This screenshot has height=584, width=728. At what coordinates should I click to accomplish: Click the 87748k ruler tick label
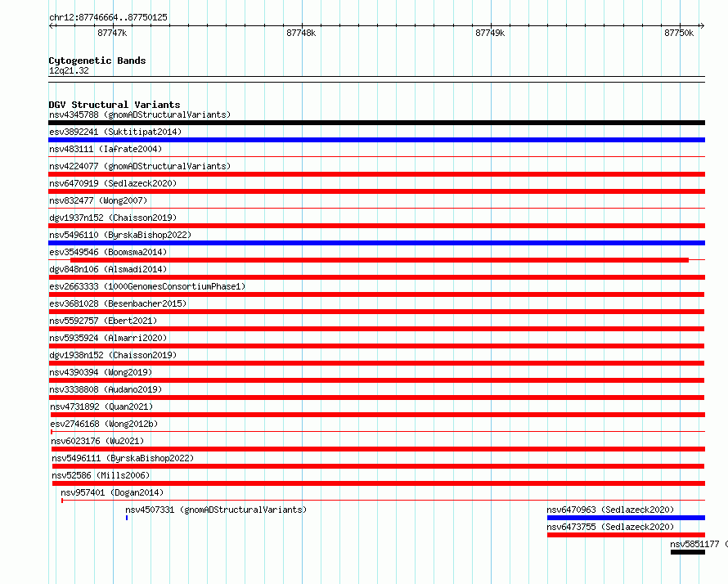pyautogui.click(x=301, y=33)
